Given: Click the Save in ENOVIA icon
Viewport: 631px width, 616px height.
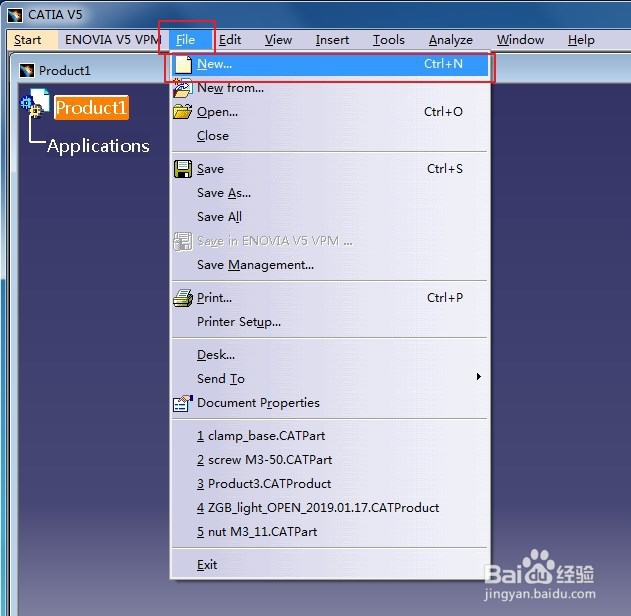Looking at the screenshot, I should coord(182,241).
